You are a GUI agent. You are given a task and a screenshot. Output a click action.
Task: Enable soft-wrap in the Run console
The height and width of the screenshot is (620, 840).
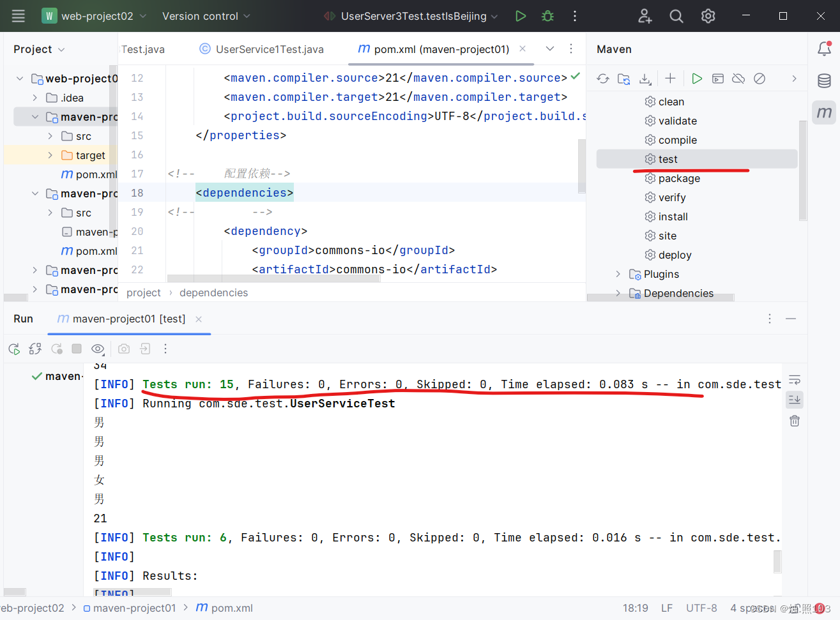[x=794, y=379]
